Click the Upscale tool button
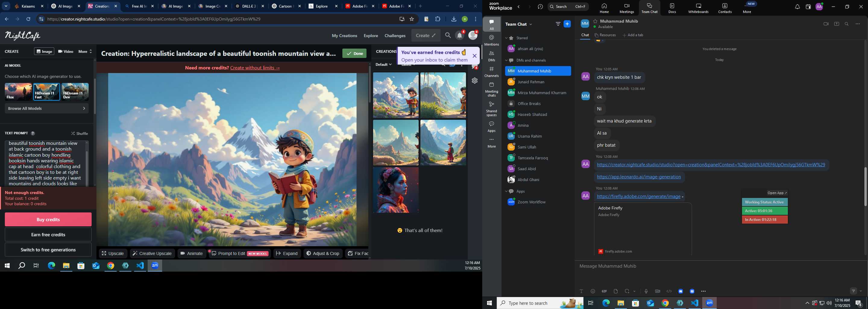 (113, 253)
